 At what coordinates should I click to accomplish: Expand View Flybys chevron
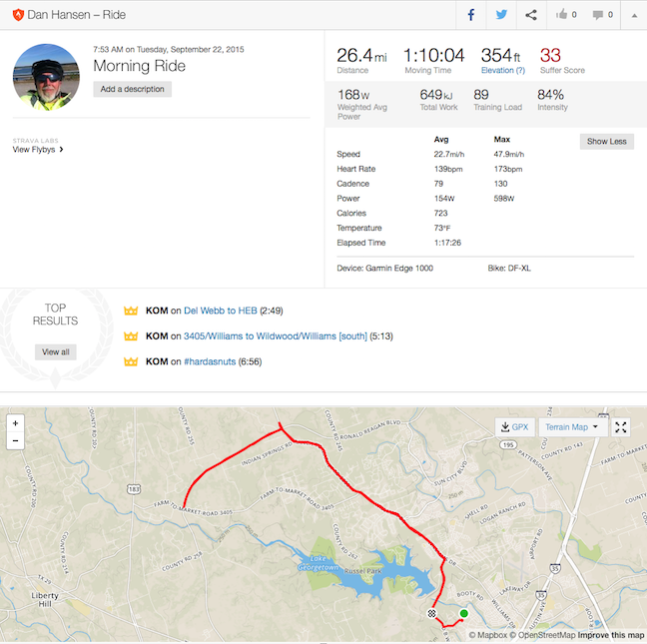click(x=61, y=150)
